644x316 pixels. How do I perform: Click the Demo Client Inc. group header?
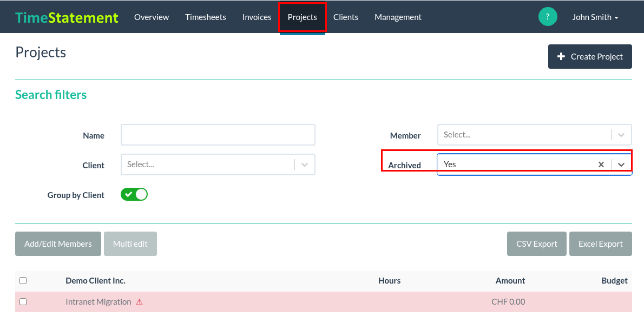click(95, 281)
